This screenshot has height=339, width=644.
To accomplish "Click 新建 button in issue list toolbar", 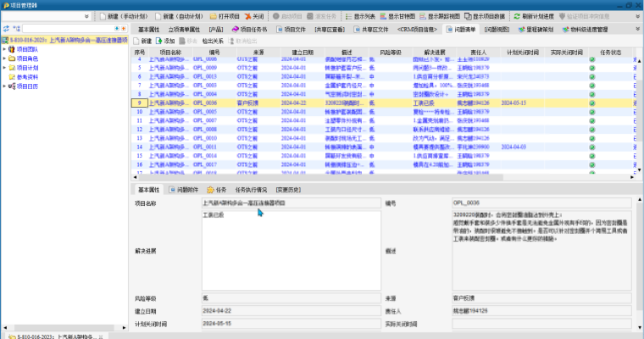I will pyautogui.click(x=142, y=41).
